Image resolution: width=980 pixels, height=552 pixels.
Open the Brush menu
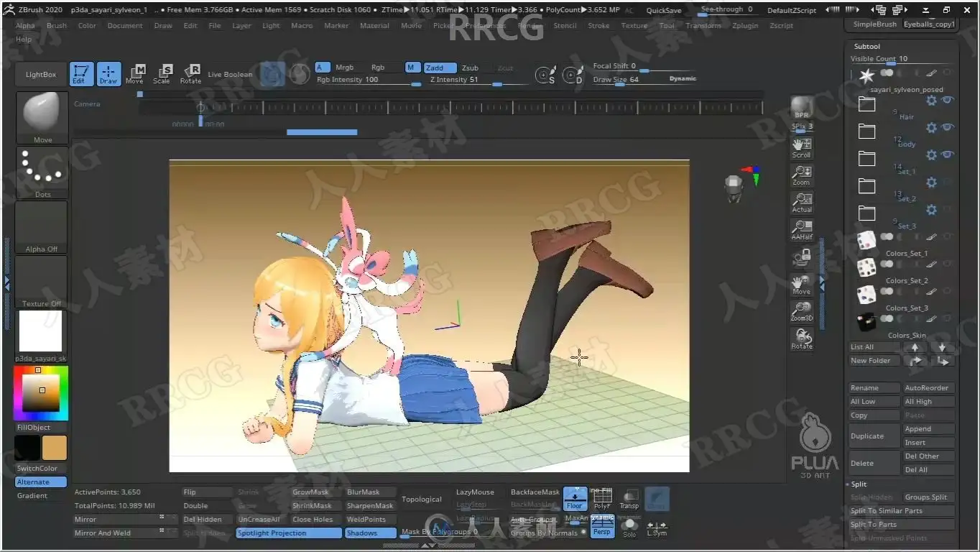[57, 25]
